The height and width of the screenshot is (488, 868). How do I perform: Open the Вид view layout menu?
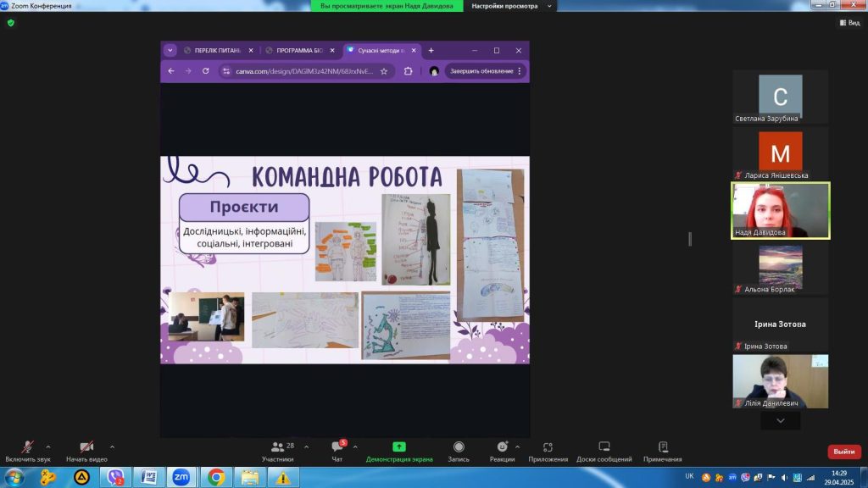coord(849,23)
